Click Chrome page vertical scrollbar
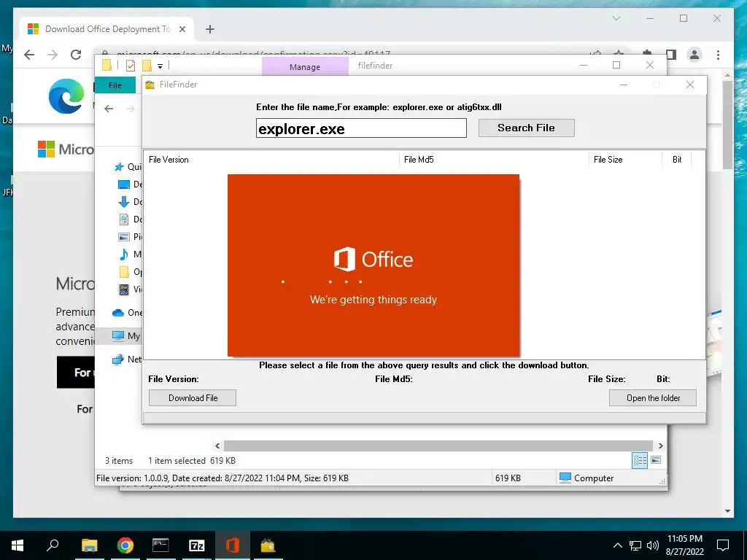The image size is (747, 560). [727, 125]
